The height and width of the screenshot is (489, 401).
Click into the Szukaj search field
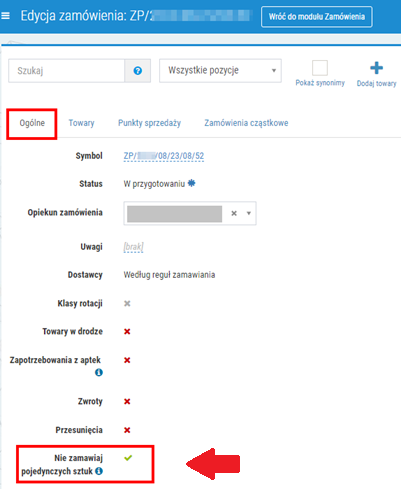point(66,71)
